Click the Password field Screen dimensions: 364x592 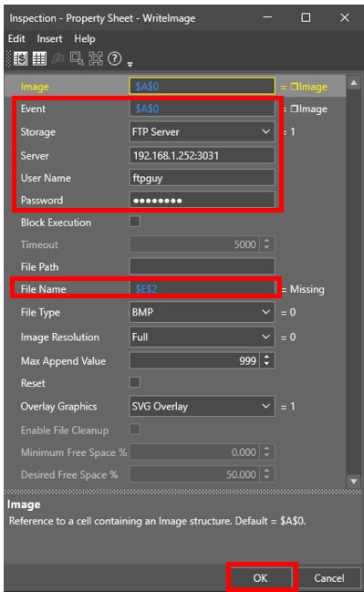(x=202, y=200)
